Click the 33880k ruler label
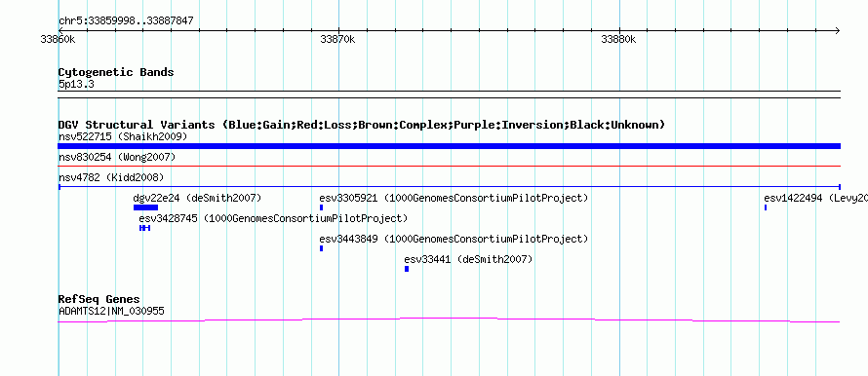 click(618, 40)
